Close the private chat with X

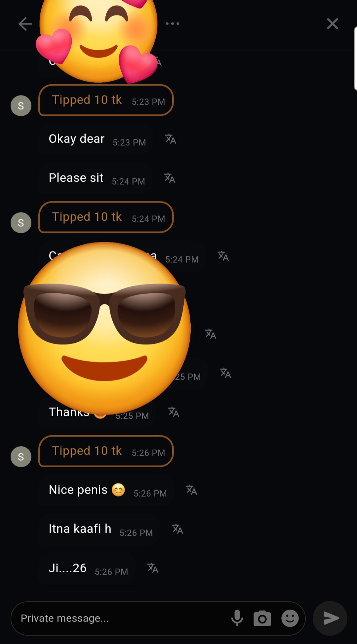click(x=332, y=24)
